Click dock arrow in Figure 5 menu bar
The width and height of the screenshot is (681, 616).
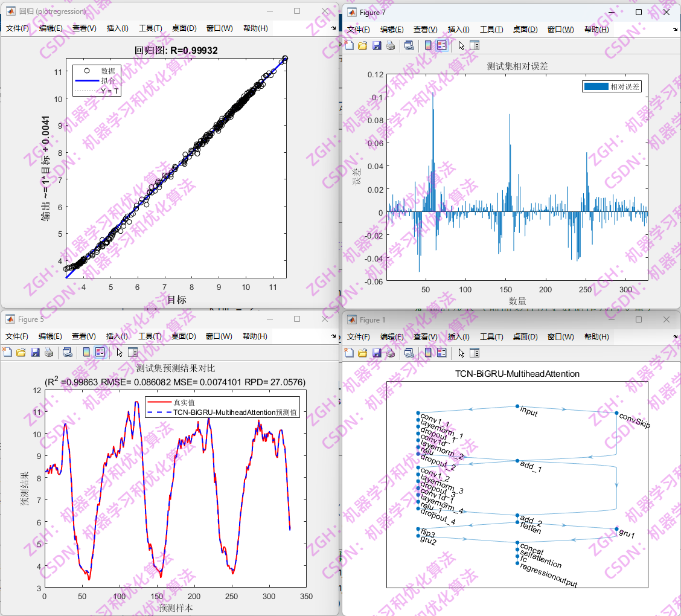[333, 336]
